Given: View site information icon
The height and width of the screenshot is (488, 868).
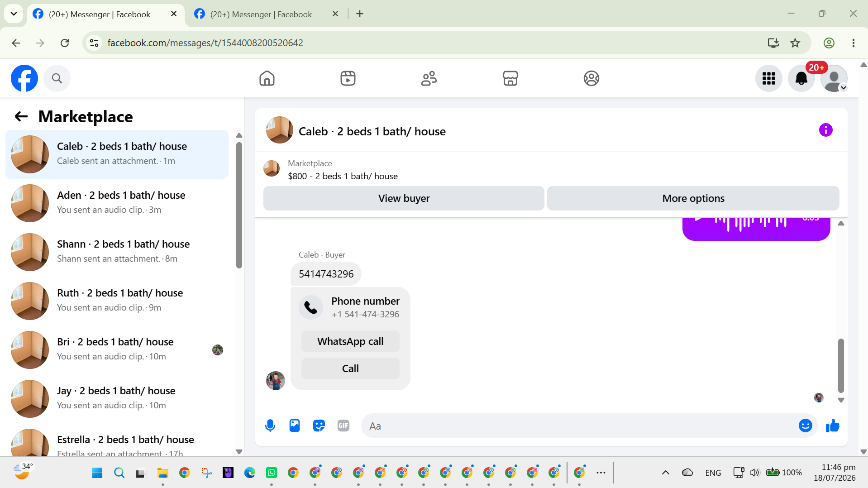Looking at the screenshot, I should tap(94, 43).
